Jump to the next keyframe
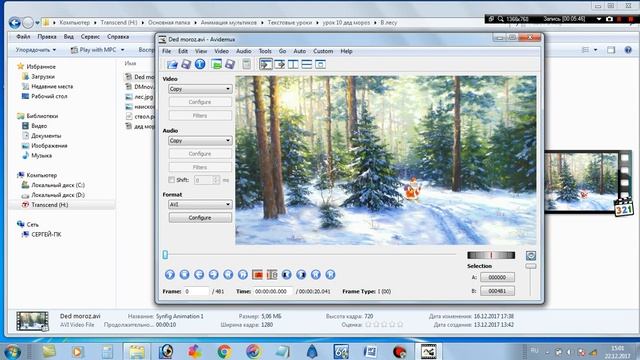640x360 pixels. pyautogui.click(x=243, y=275)
